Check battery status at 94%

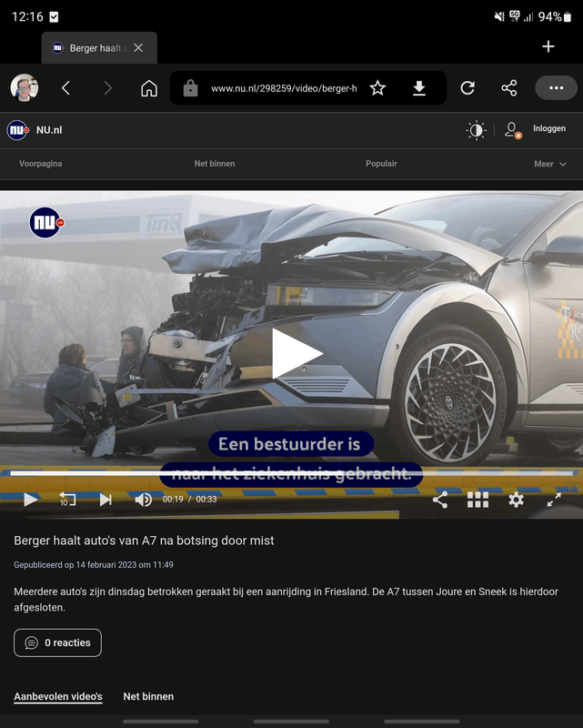(555, 16)
